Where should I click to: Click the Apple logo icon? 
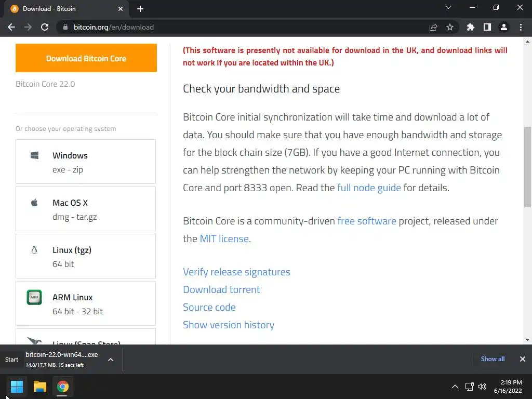(34, 203)
